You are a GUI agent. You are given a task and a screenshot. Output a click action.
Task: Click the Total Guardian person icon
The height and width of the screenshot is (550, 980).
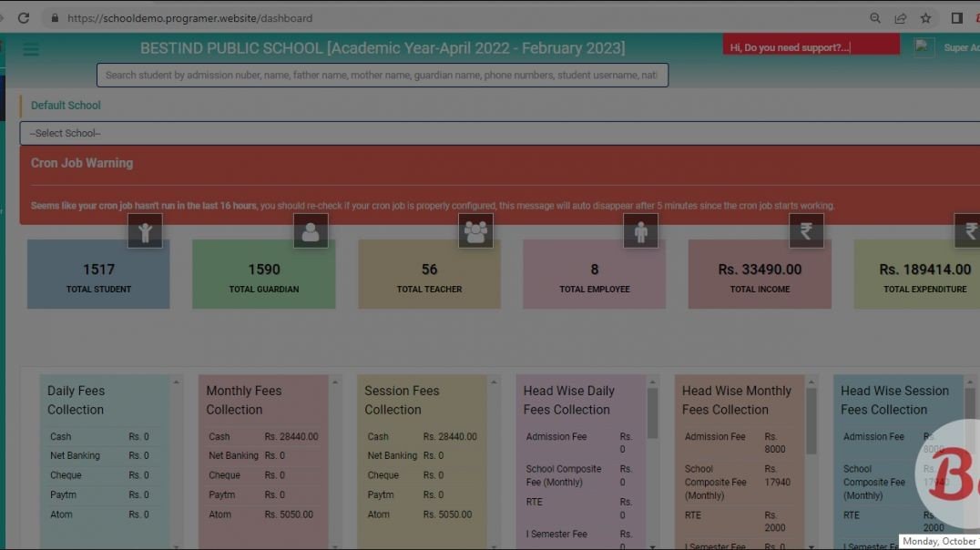[x=311, y=230]
